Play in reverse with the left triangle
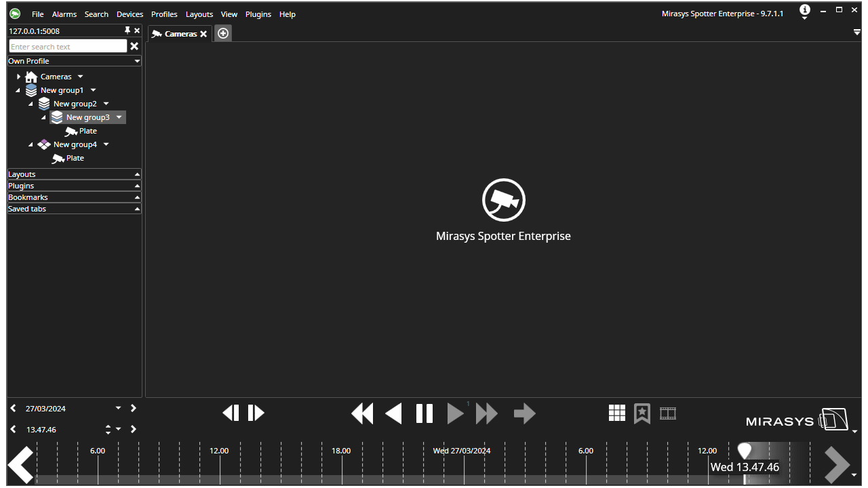The height and width of the screenshot is (488, 868). tap(393, 413)
